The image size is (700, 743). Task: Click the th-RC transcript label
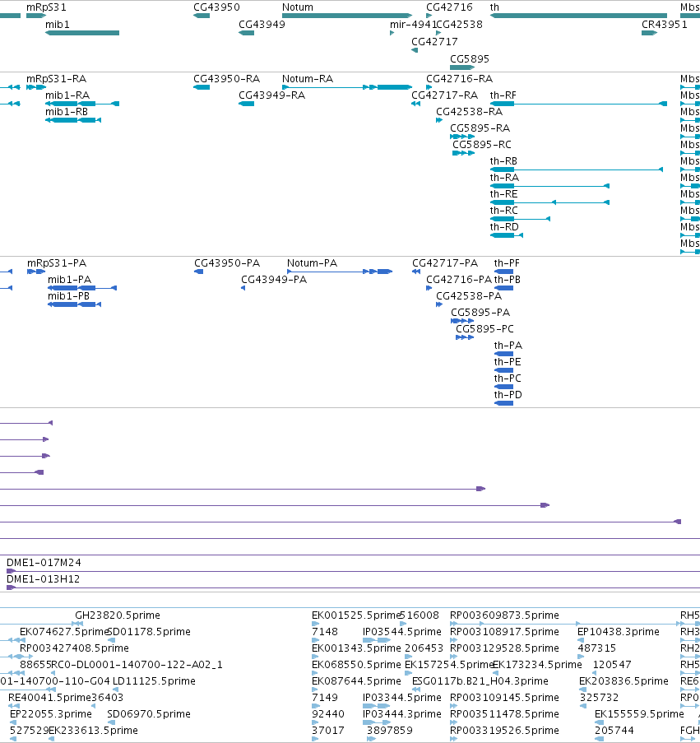[504, 211]
